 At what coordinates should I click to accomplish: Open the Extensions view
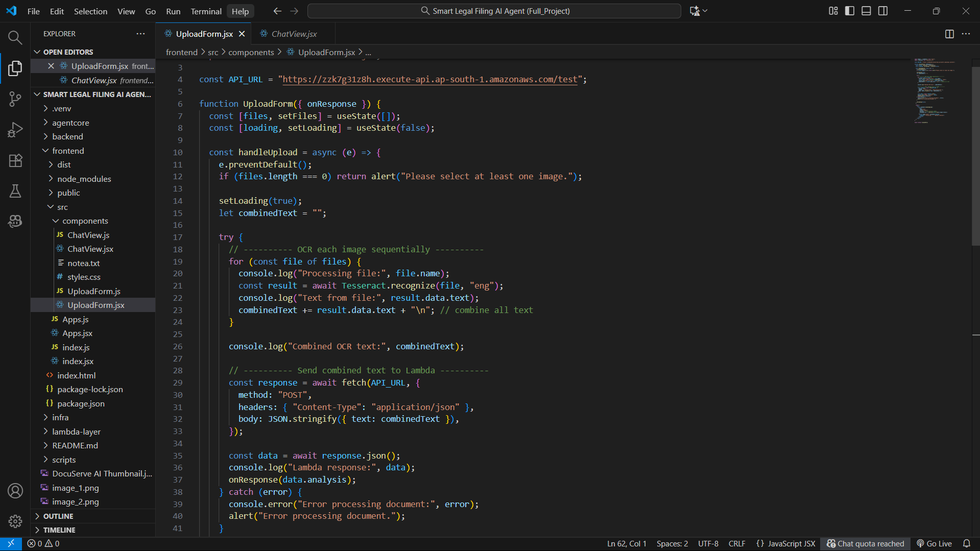click(x=15, y=160)
